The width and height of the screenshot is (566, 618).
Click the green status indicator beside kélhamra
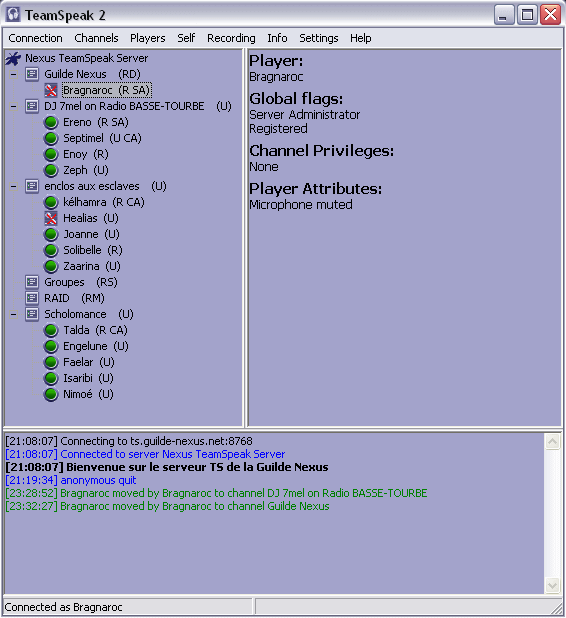[51, 202]
